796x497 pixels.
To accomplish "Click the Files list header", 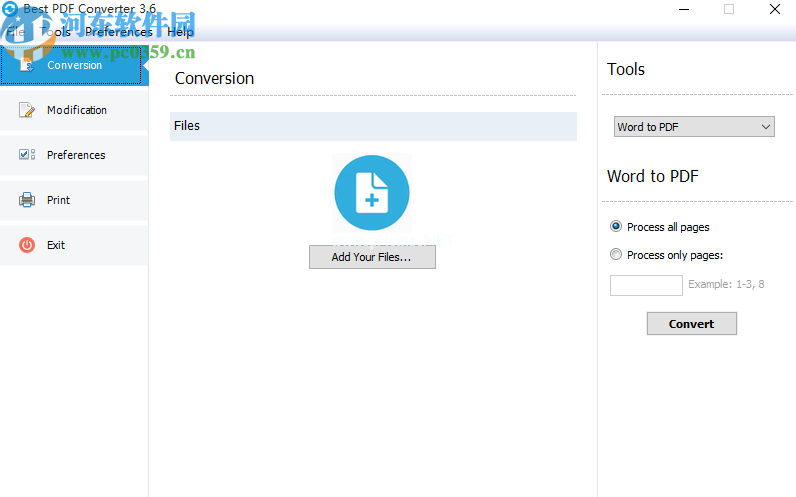I will click(373, 126).
